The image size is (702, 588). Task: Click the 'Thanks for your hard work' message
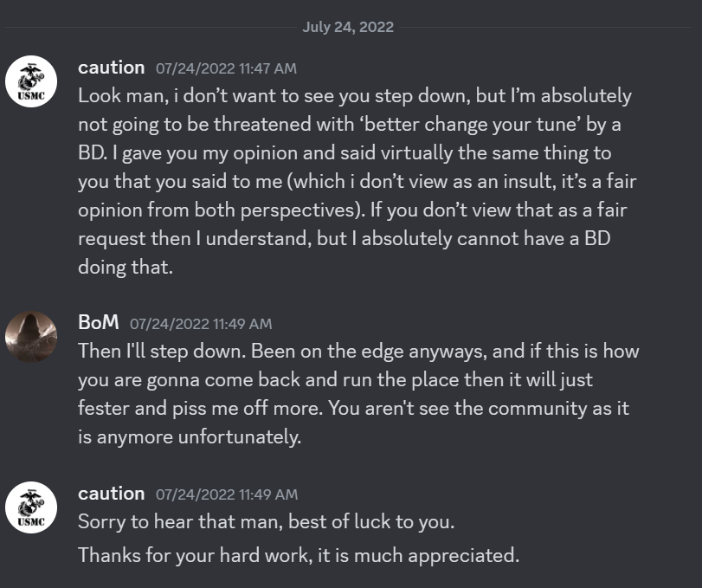[x=299, y=555]
